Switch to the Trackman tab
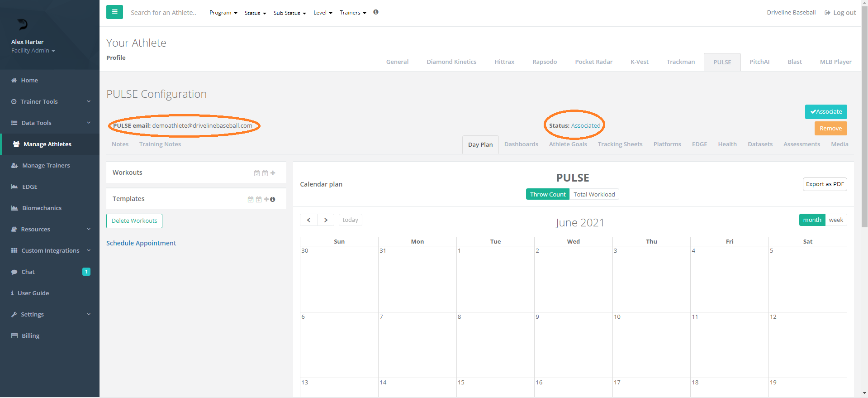Viewport: 868px width, 398px height. tap(680, 62)
